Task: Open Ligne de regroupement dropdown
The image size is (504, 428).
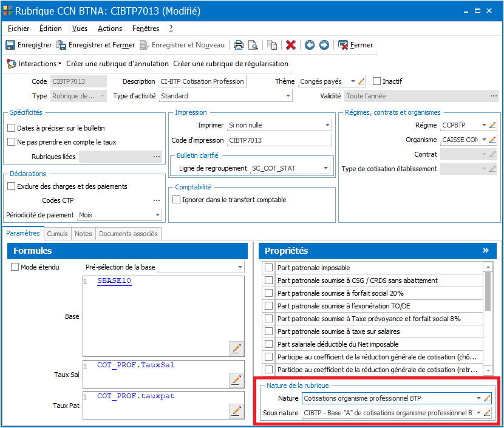Action: coord(325,168)
